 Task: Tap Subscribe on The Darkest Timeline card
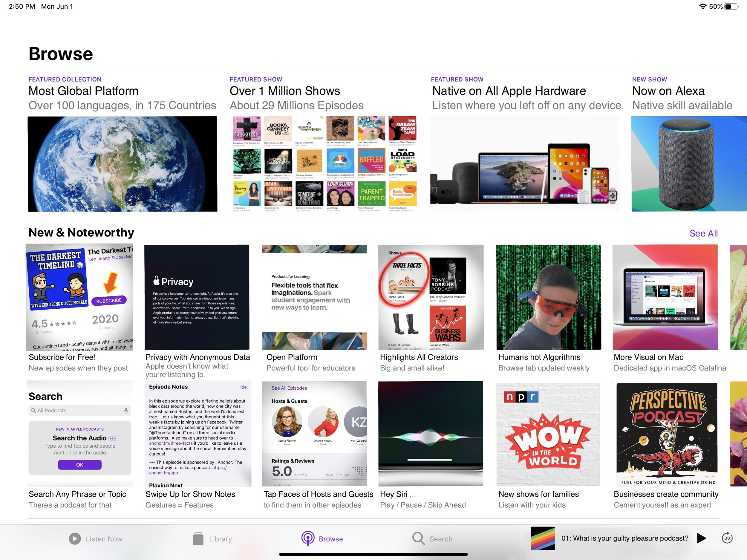point(108,300)
